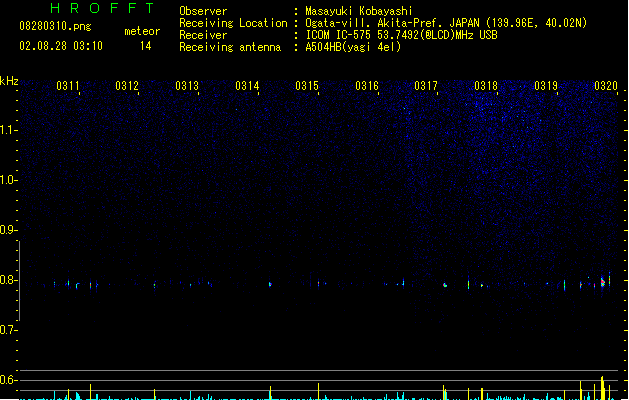Click the 0315 time marker
The image size is (629, 400).
point(307,86)
